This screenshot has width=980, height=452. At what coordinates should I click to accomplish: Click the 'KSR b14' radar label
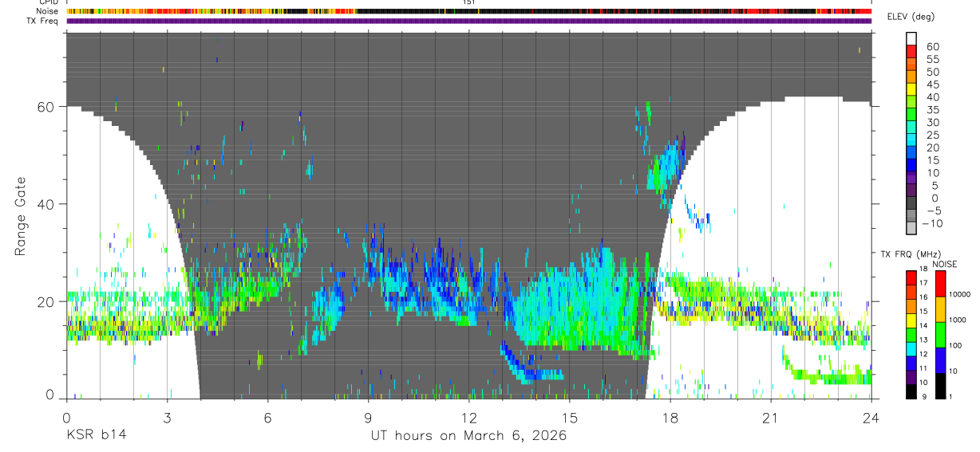click(x=96, y=435)
